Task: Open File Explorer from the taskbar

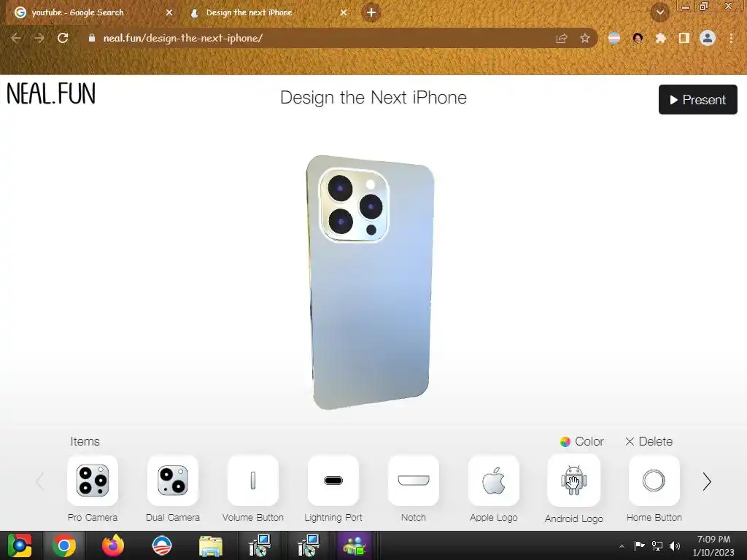Action: point(211,546)
